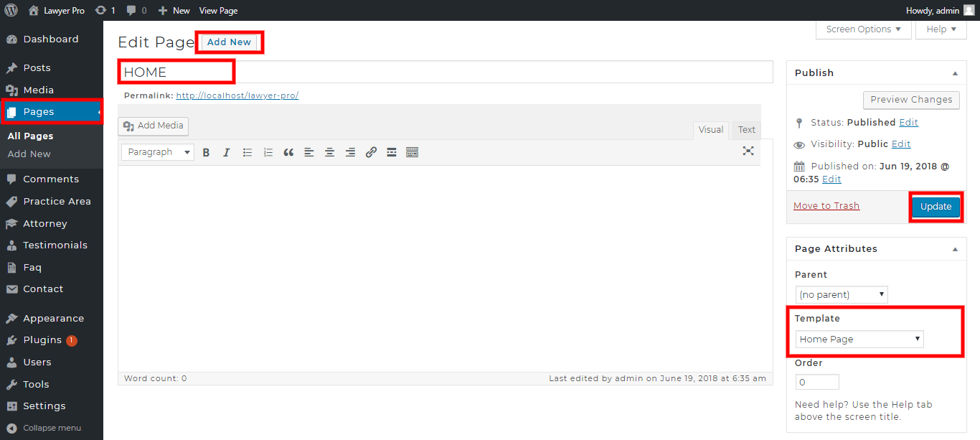Insert a numbered list
The image size is (980, 440).
[268, 152]
